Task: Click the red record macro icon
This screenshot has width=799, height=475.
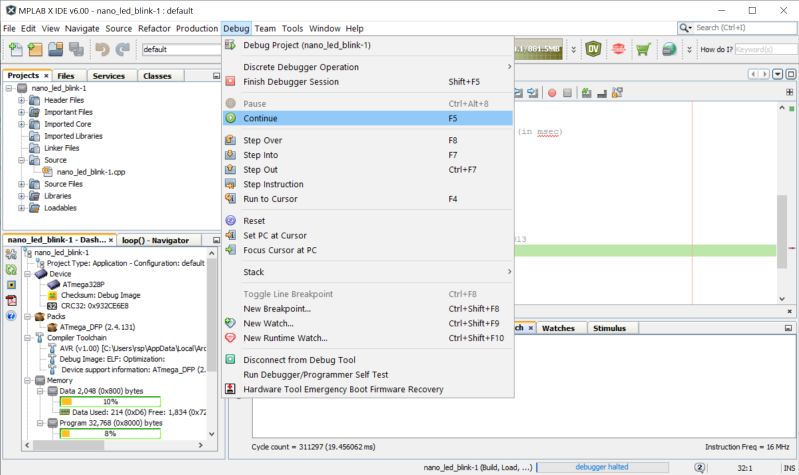Action: [x=552, y=93]
